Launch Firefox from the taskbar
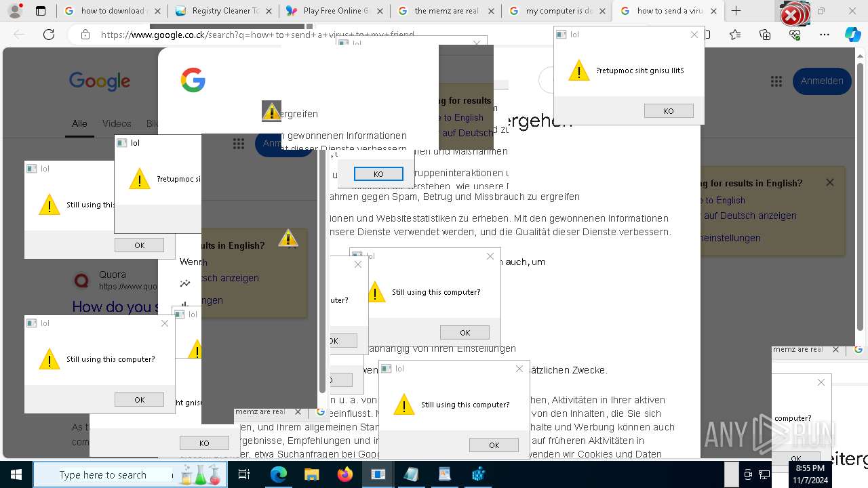 [344, 474]
